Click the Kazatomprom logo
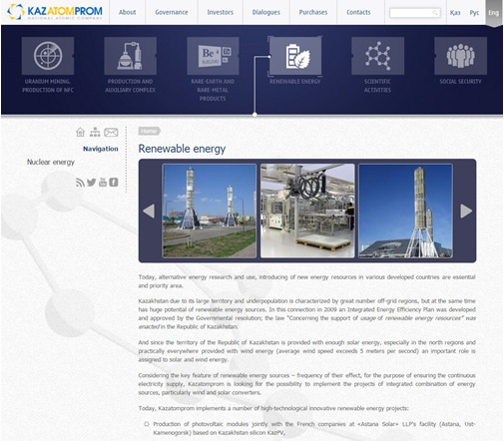The width and height of the screenshot is (504, 441). point(55,12)
